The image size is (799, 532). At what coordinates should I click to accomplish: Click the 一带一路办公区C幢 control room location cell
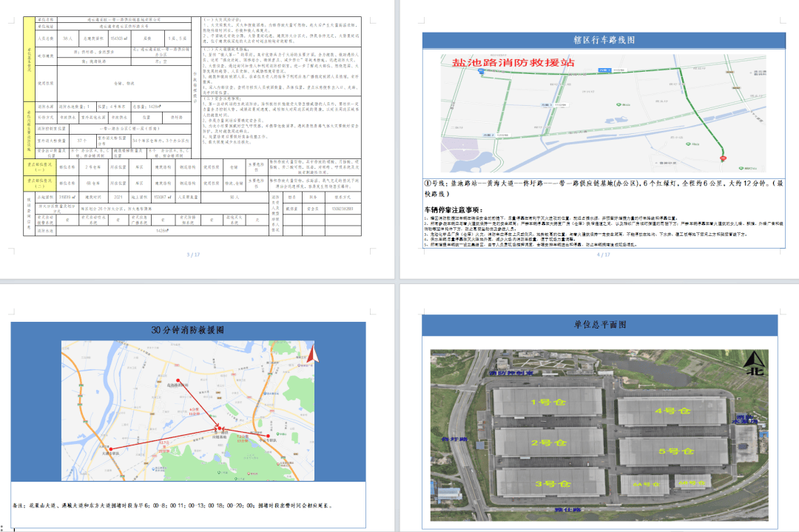tap(129, 129)
